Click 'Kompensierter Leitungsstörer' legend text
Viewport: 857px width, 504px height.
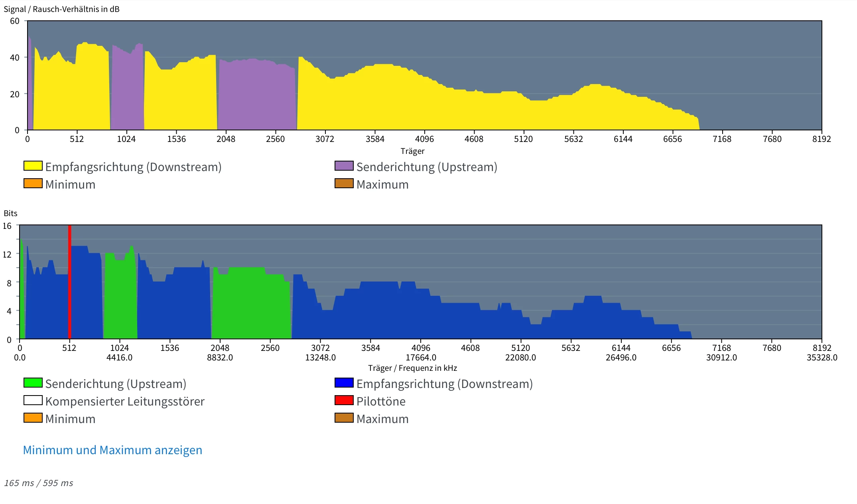click(x=125, y=401)
